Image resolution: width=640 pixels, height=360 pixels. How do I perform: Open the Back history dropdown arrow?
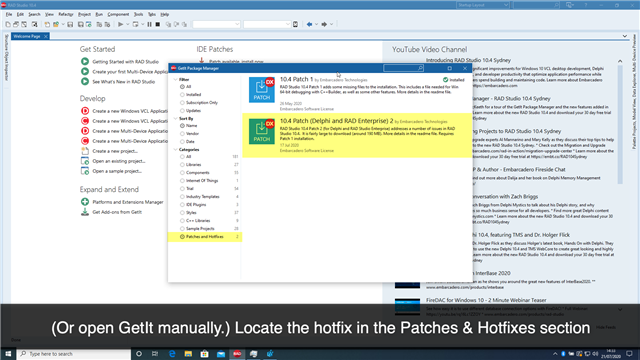(x=316, y=24)
